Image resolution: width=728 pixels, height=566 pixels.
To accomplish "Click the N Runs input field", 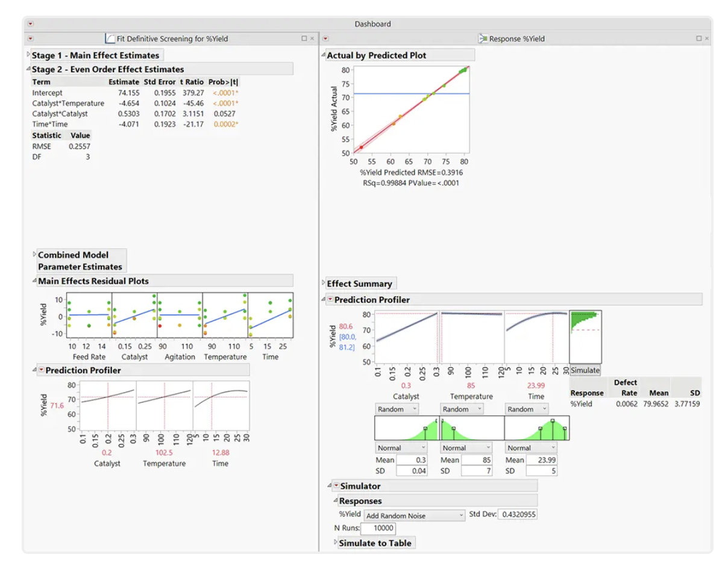I will (378, 529).
